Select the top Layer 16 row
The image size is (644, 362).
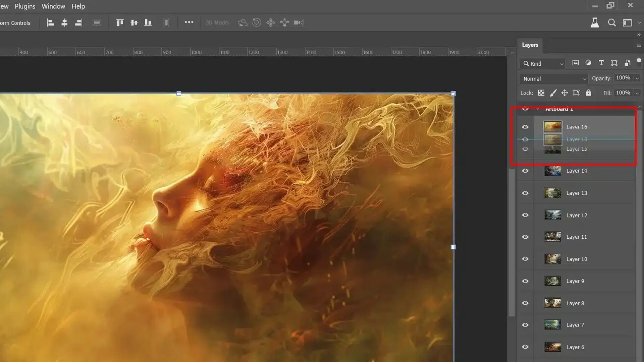click(576, 127)
